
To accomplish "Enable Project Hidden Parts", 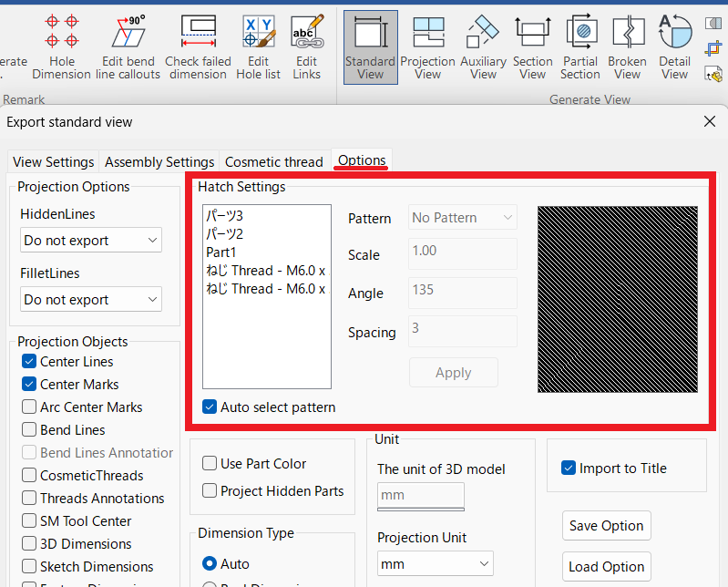I will 210,490.
